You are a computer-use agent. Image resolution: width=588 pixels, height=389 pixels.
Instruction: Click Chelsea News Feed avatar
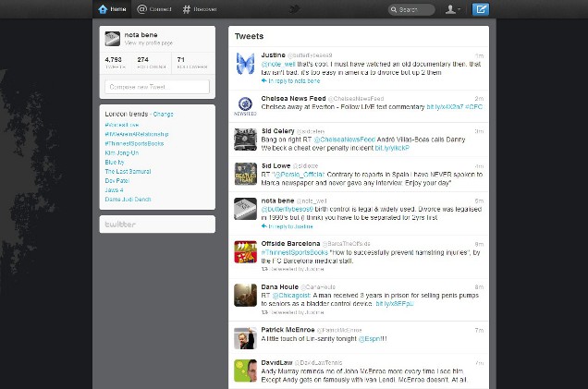(x=245, y=106)
